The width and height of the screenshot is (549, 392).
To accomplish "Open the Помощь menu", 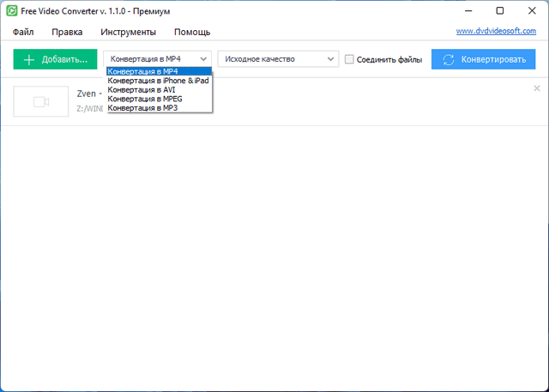I will [192, 32].
